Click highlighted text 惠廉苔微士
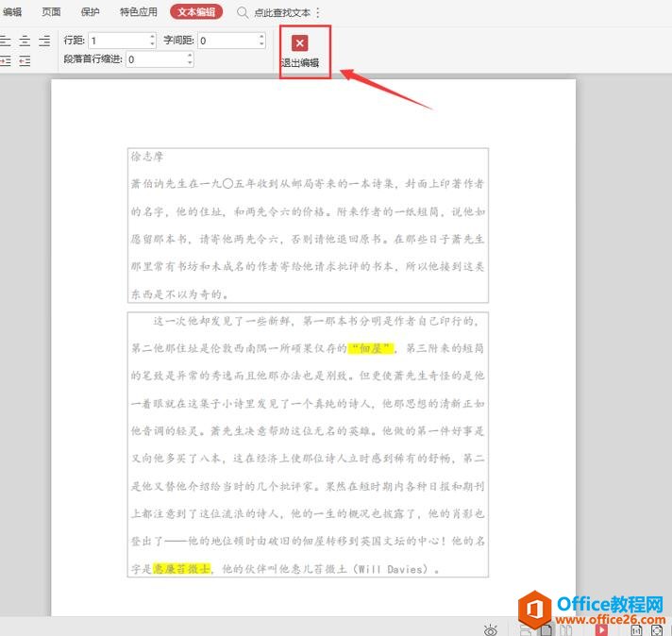The height and width of the screenshot is (636, 672). (182, 569)
